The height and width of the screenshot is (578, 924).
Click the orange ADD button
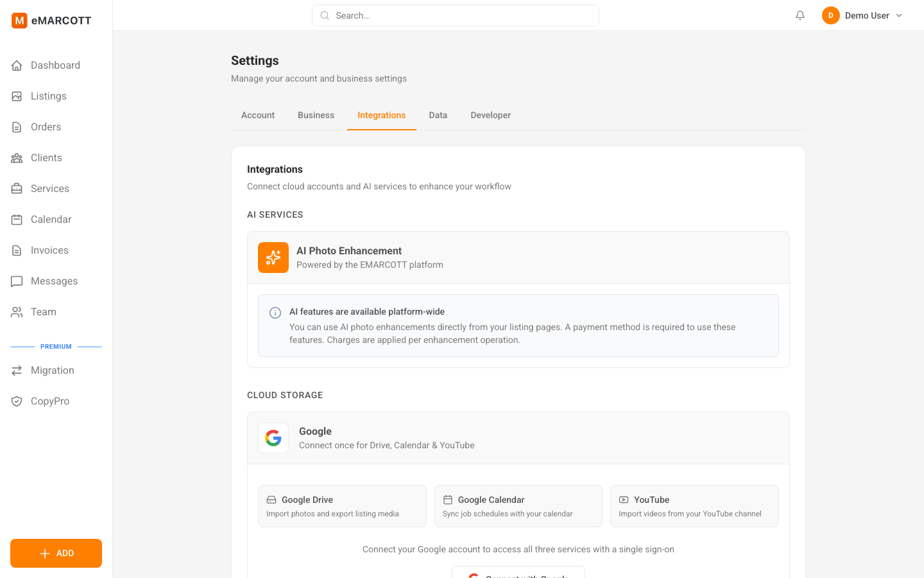tap(56, 553)
